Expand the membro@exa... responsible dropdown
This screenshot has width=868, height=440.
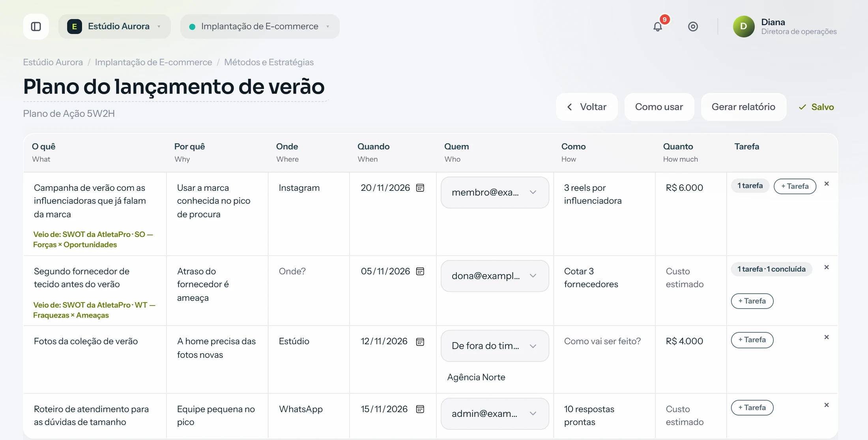[x=495, y=192]
